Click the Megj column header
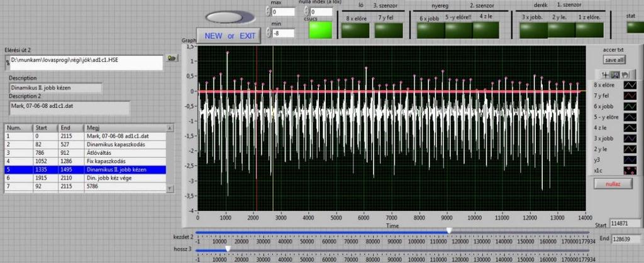 tap(125, 128)
